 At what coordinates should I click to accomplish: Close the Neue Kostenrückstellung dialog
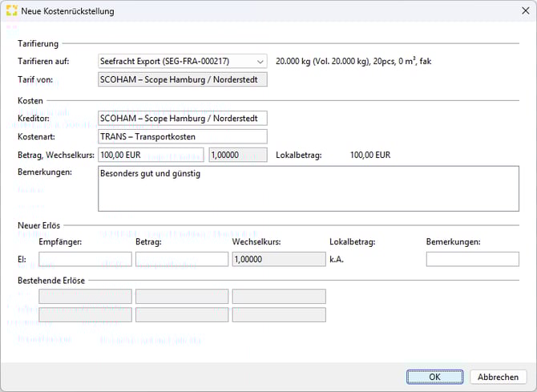(x=526, y=10)
